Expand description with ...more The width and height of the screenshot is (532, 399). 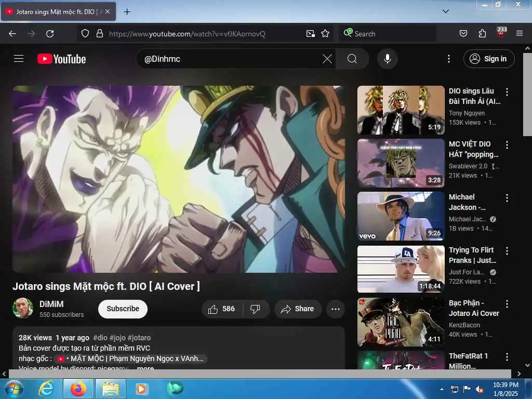[145, 368]
